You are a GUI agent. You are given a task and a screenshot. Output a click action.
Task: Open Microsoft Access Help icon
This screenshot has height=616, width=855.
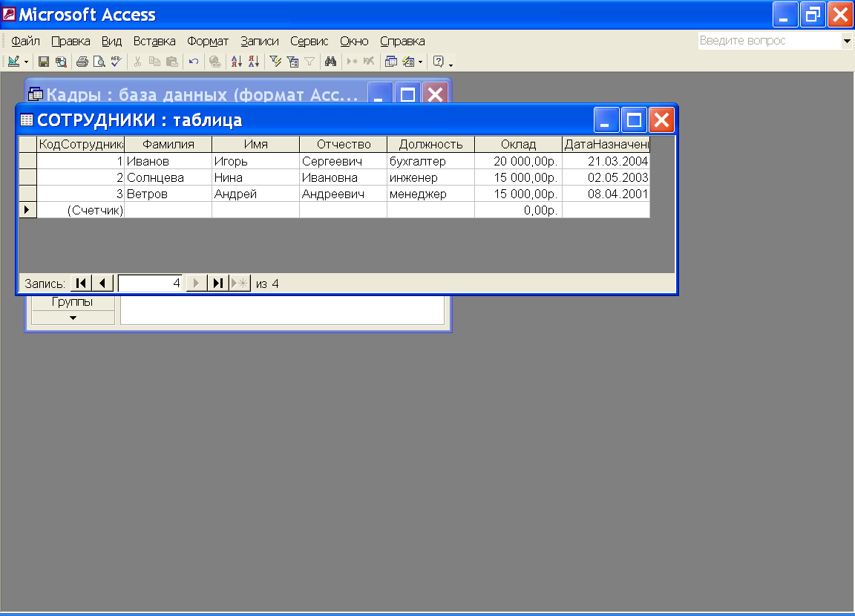coord(438,62)
